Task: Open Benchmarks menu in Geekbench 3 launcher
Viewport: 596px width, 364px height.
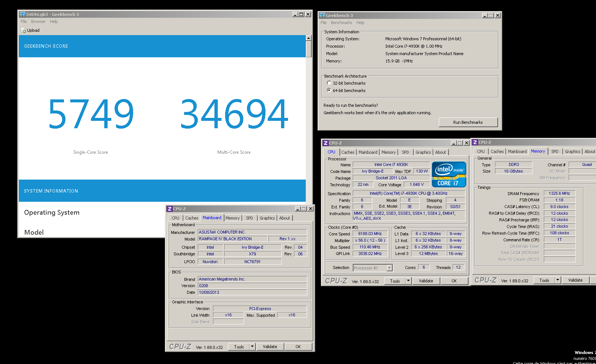Action: (x=341, y=23)
